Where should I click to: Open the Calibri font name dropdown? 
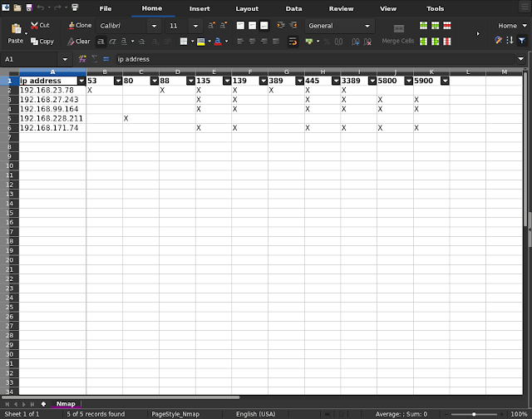[x=154, y=26]
